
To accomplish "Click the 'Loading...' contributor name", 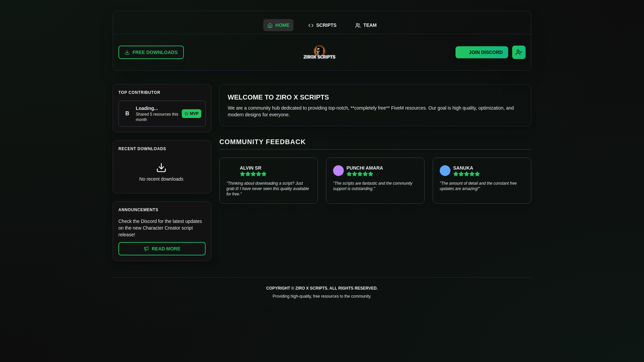I will [x=147, y=108].
